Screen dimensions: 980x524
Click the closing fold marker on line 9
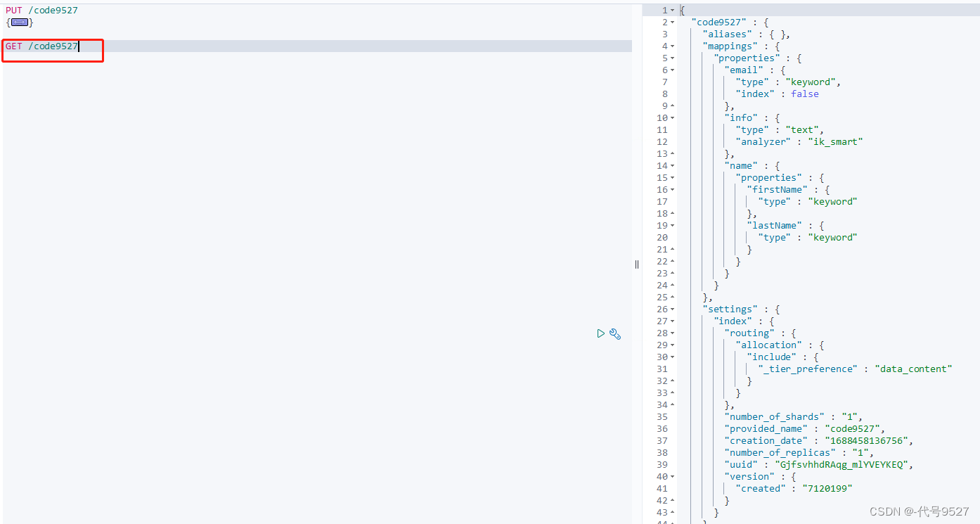pyautogui.click(x=673, y=106)
